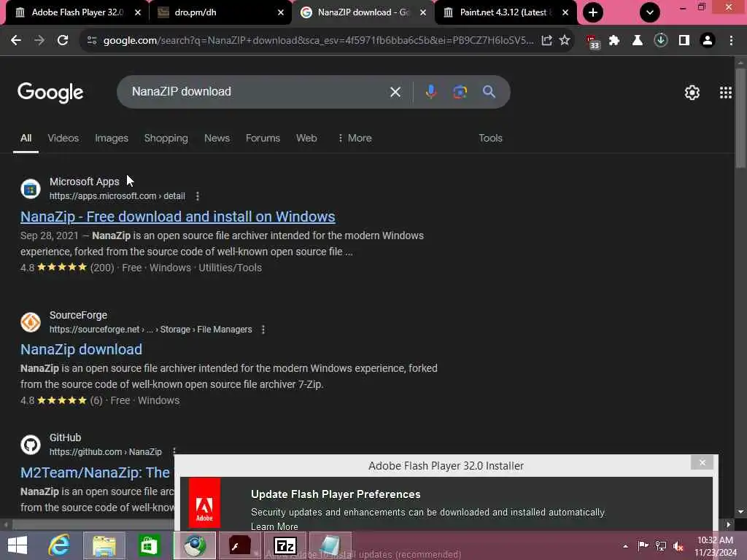The height and width of the screenshot is (560, 747).
Task: Close the Paint.net 4.3.12 tab
Action: tap(565, 12)
